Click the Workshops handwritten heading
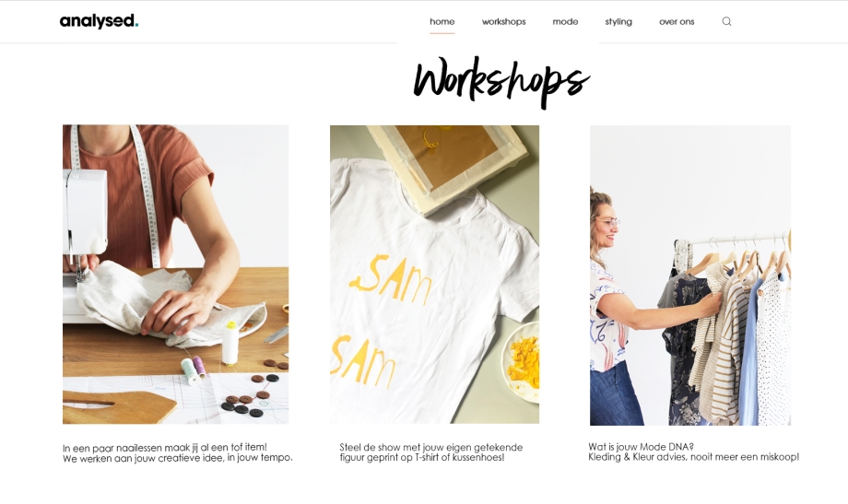This screenshot has width=848, height=504. [x=501, y=81]
